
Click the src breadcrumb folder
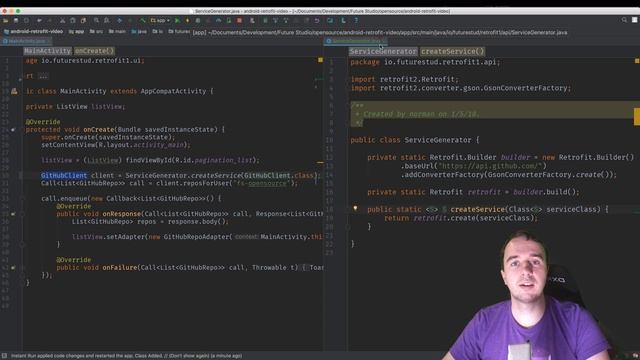tap(96, 31)
